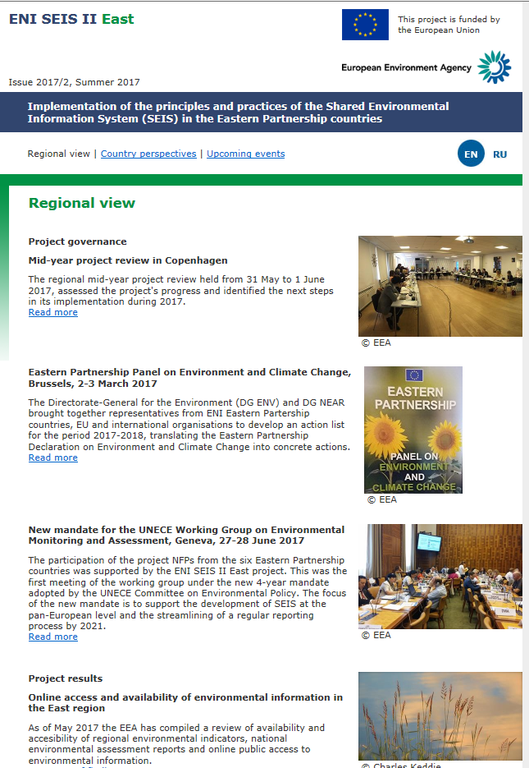Select the EN language button
Image resolution: width=529 pixels, height=768 pixels.
pyautogui.click(x=471, y=154)
